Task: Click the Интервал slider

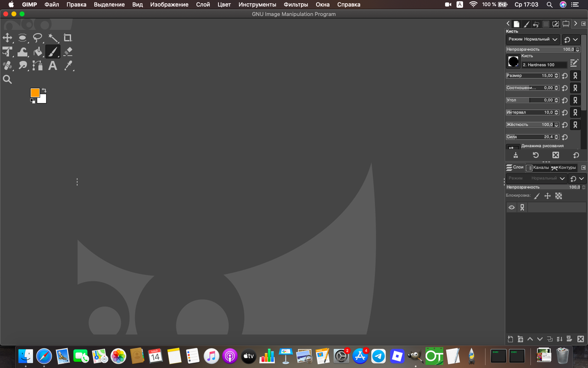Action: [x=533, y=112]
